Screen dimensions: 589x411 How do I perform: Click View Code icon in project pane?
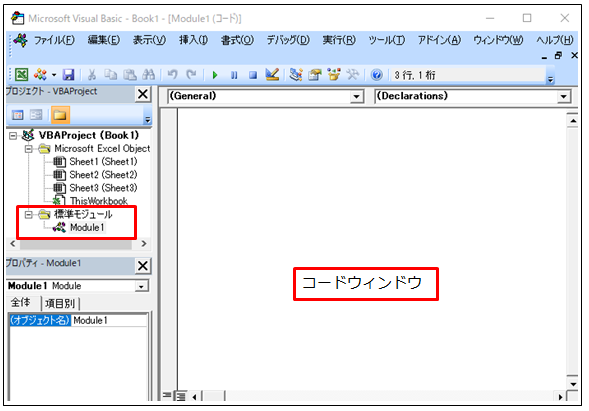tap(17, 115)
